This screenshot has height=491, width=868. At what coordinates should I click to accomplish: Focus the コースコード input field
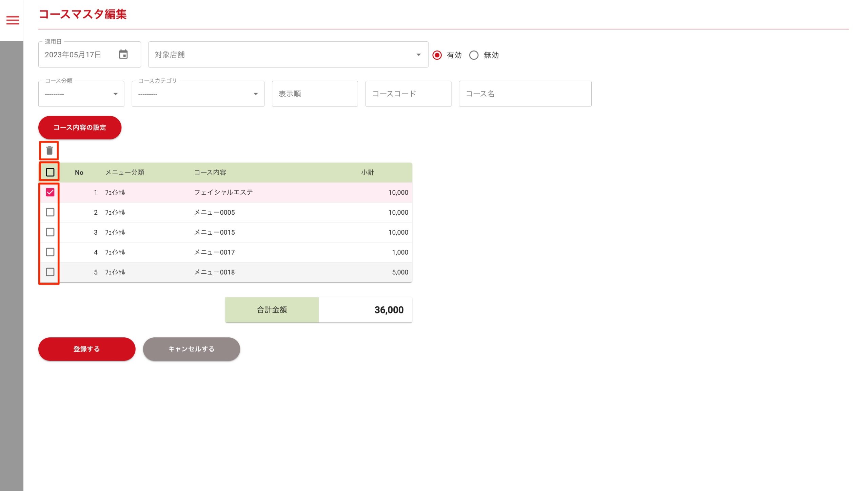coord(408,94)
